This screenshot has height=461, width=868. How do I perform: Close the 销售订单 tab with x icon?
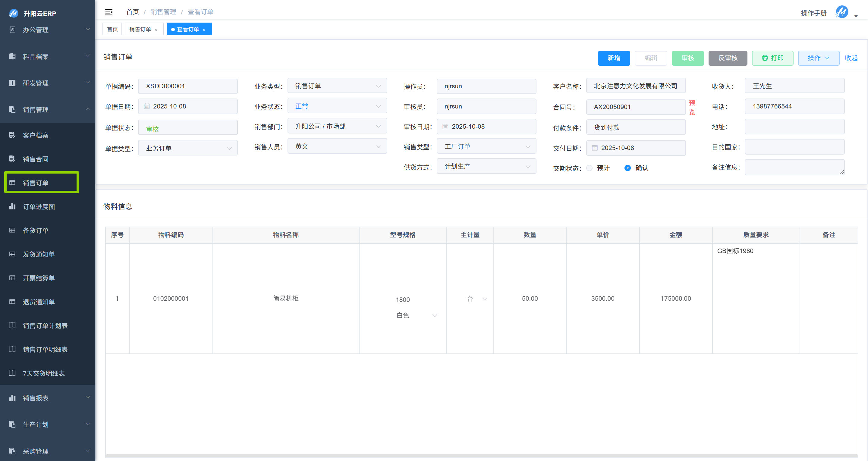click(156, 30)
